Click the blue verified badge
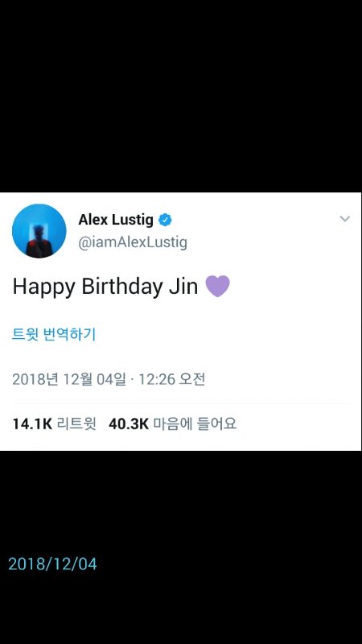The image size is (362, 644). point(165,220)
